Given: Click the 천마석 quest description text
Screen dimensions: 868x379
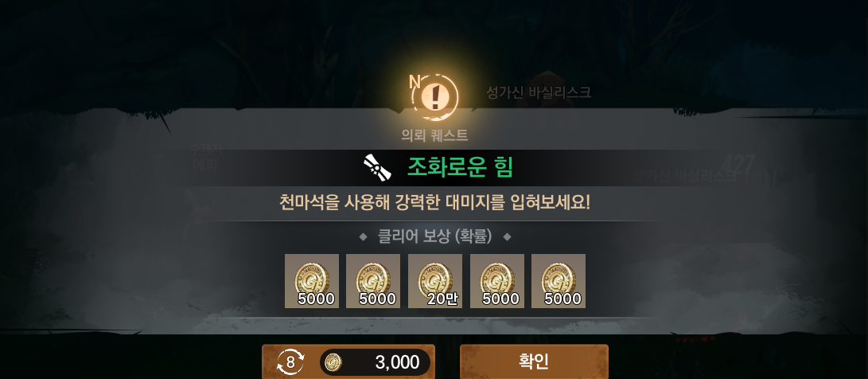Looking at the screenshot, I should [x=434, y=202].
